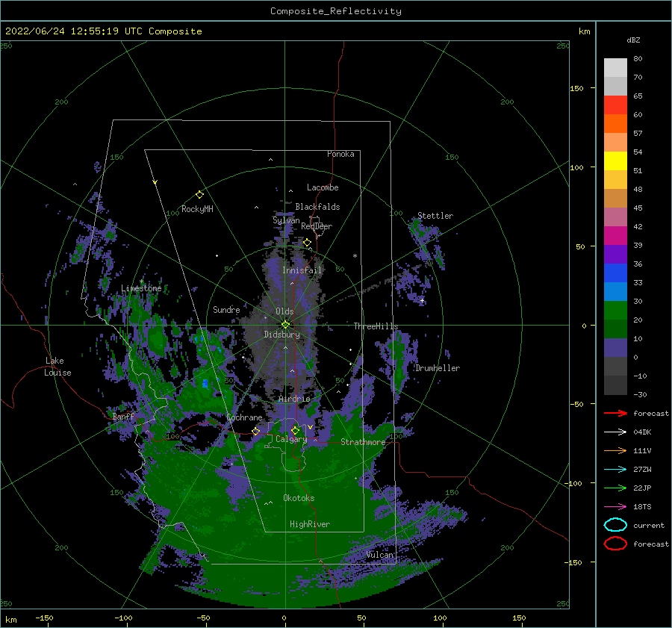Click the Airdrie town label
This screenshot has width=672, height=628.
294,399
